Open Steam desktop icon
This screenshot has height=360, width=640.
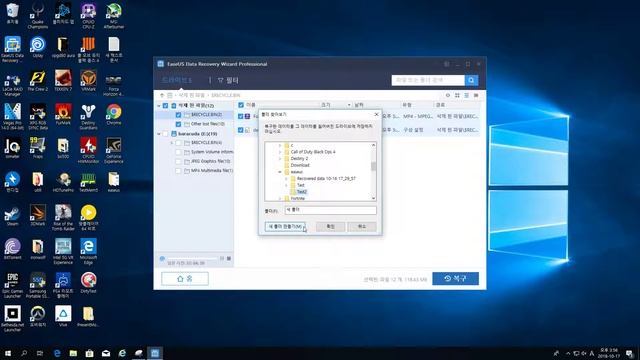point(12,216)
